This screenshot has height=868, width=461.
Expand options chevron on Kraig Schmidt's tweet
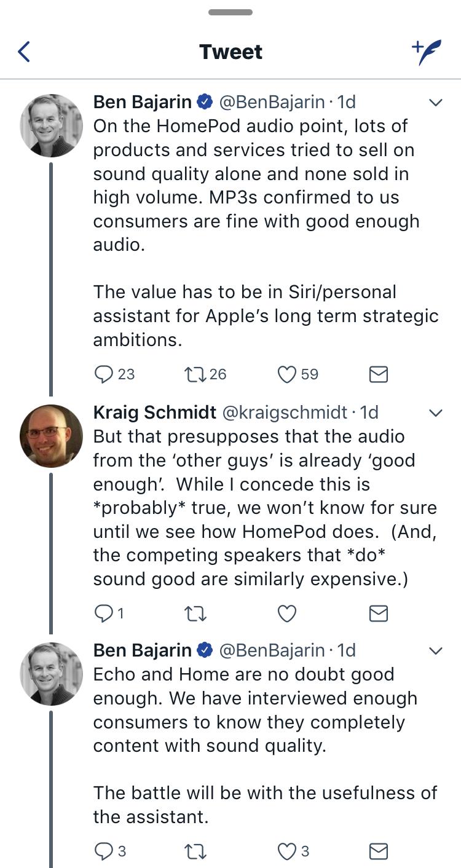[x=435, y=412]
